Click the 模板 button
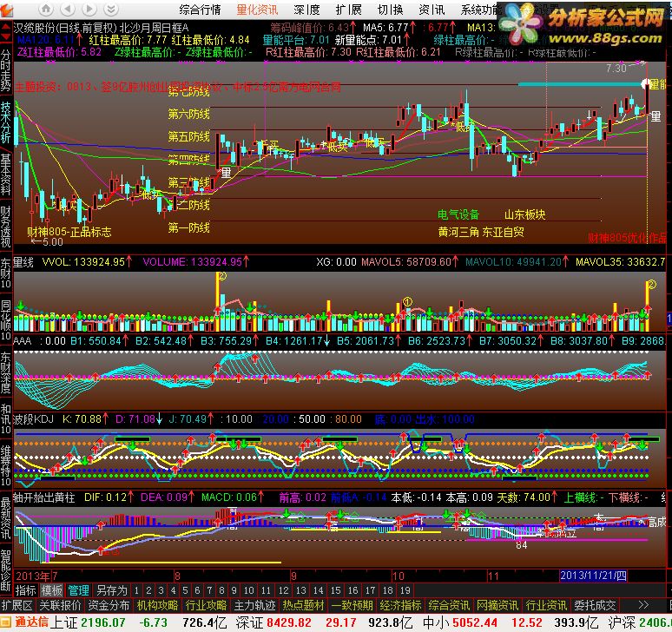The image size is (672, 632). click(51, 590)
